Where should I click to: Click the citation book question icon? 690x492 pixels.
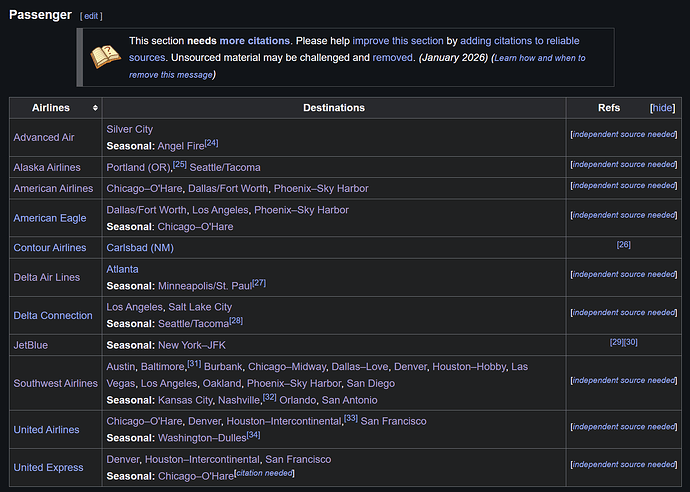[x=106, y=57]
